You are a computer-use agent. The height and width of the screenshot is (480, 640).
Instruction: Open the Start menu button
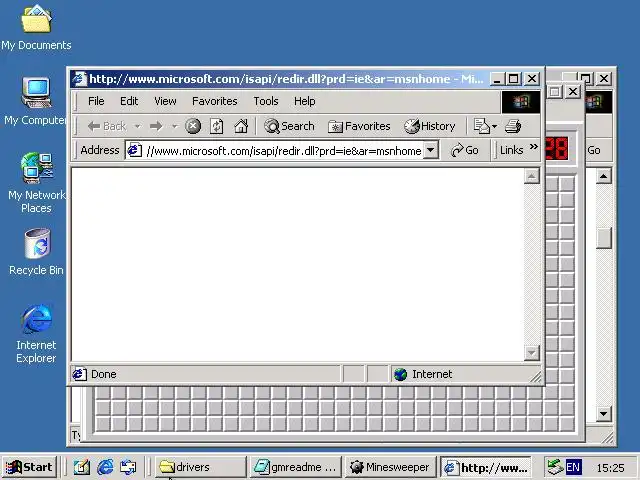pyautogui.click(x=29, y=467)
